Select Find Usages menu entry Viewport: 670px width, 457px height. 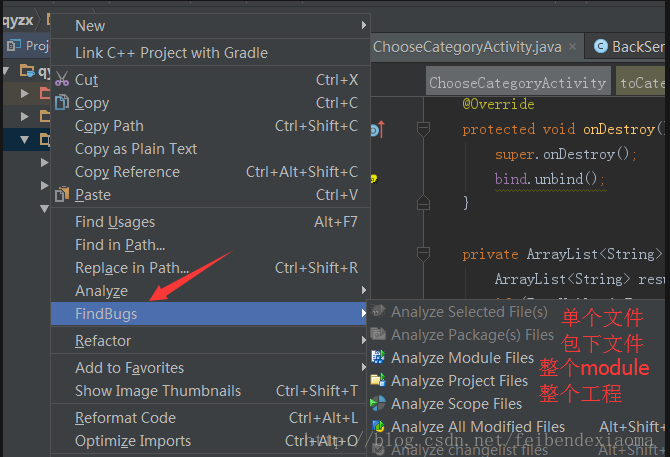click(x=115, y=222)
